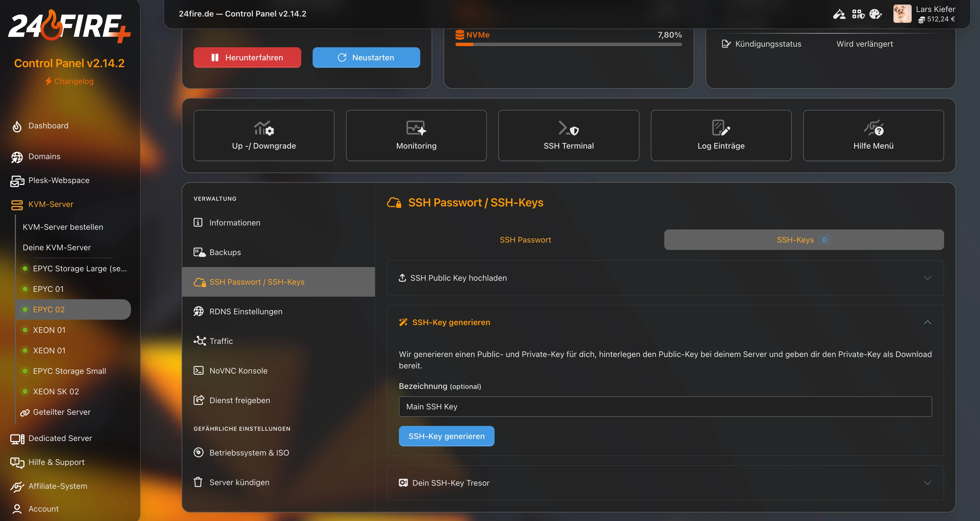Viewport: 980px width, 521px height.
Task: Select KVM-Server bestellen
Action: 63,227
